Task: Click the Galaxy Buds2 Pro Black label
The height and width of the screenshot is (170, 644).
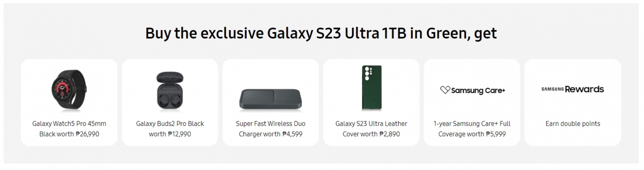Action: click(x=170, y=124)
